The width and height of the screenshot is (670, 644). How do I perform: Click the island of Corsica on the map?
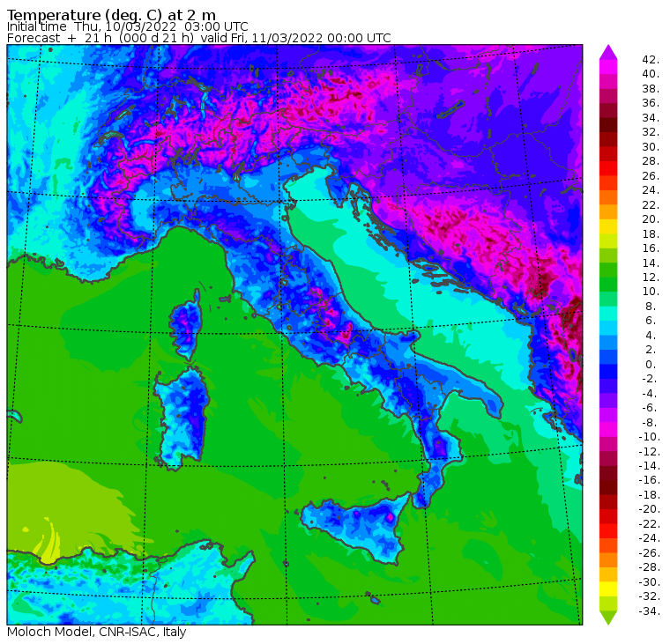coord(187,327)
